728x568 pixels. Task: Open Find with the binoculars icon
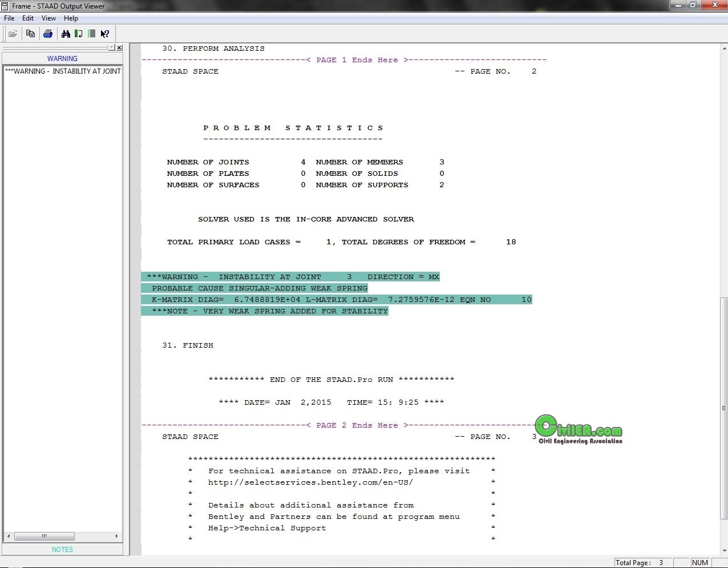(66, 34)
